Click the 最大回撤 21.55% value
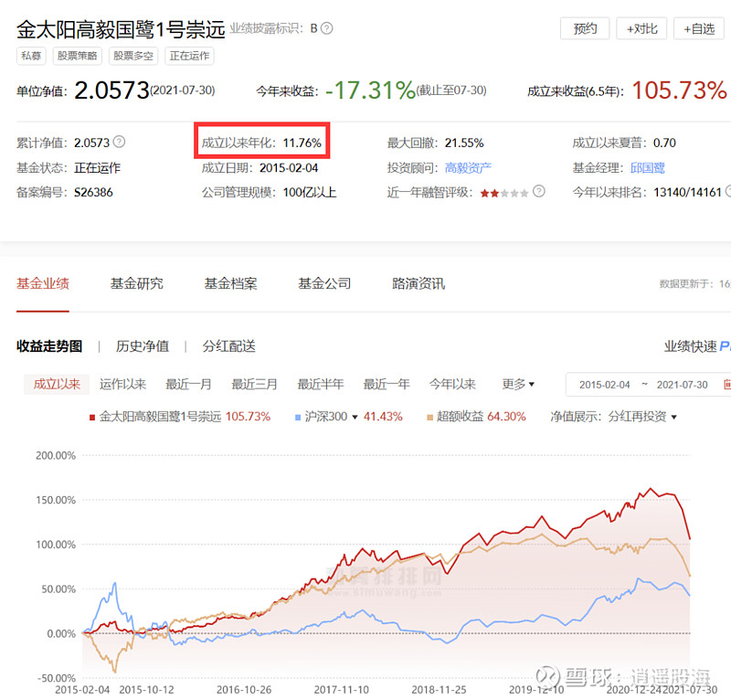 pyautogui.click(x=464, y=143)
